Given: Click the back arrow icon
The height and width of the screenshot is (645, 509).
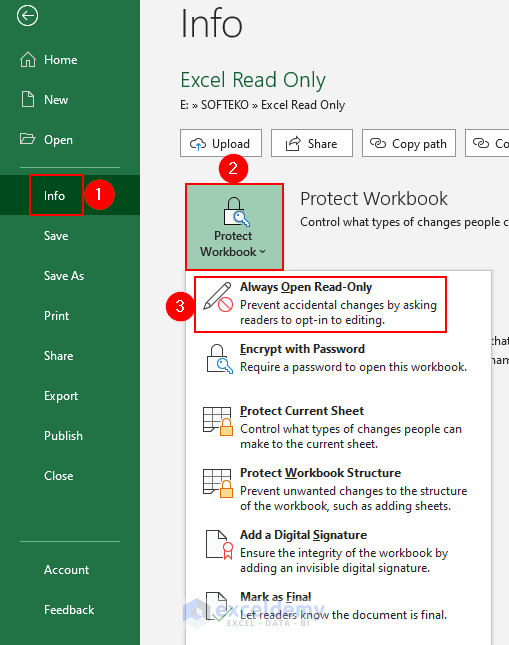Looking at the screenshot, I should point(28,16).
